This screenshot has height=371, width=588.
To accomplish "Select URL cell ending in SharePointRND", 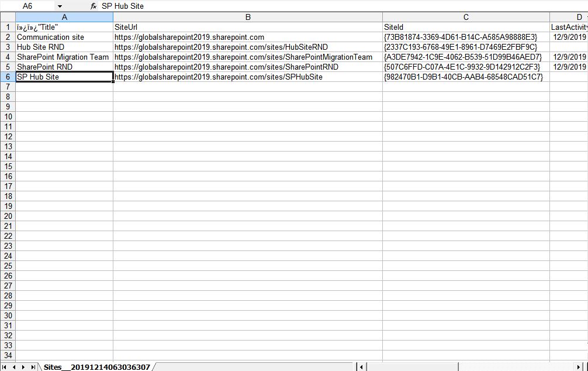I will click(x=248, y=67).
